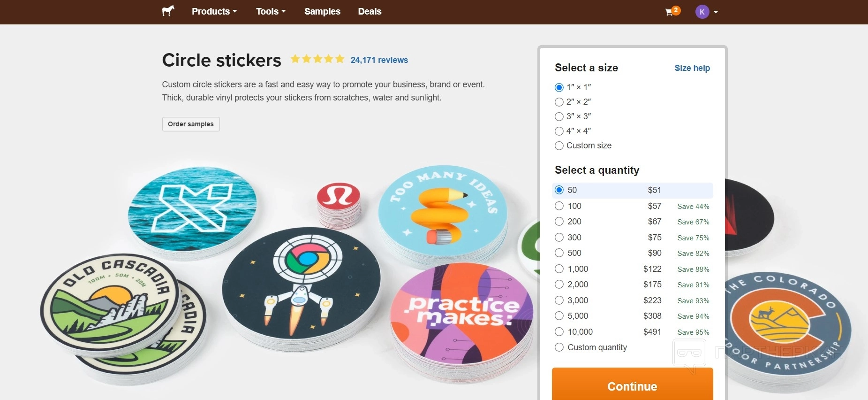Select the 1,000 quantity option
Screen dimensions: 868x400
click(559, 269)
